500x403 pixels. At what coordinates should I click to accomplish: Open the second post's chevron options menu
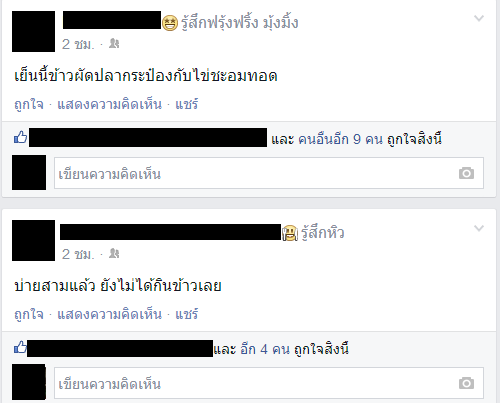(479, 228)
